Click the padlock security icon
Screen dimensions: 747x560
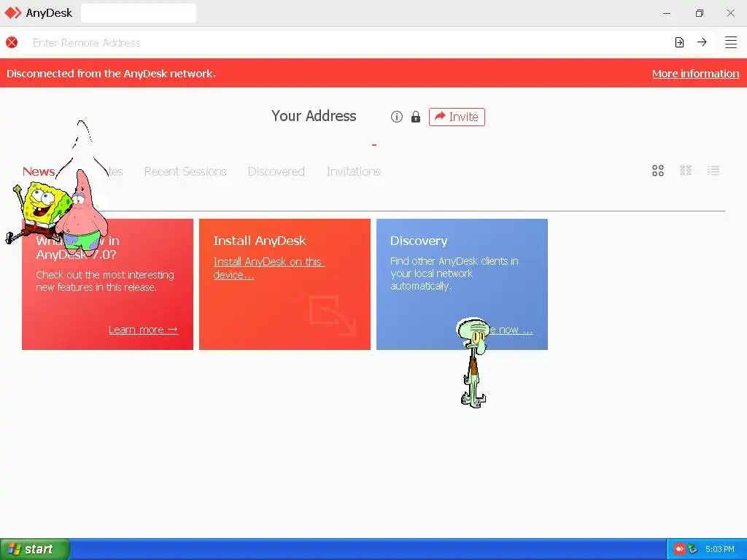click(x=415, y=117)
